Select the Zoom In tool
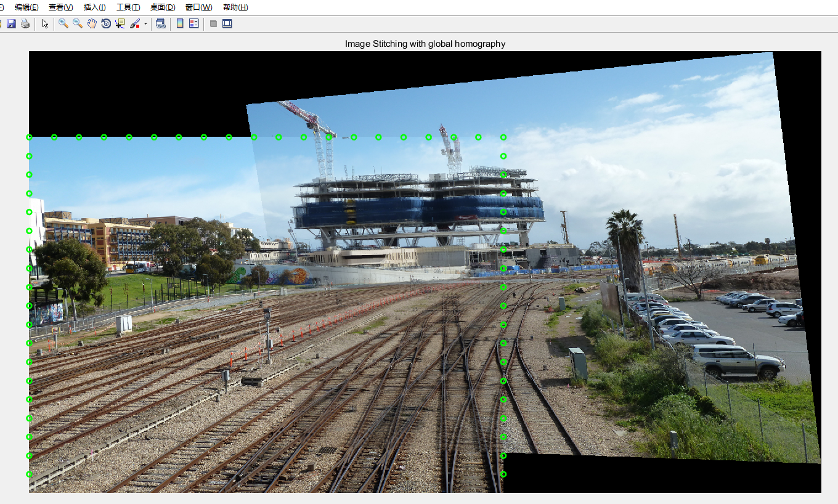 point(62,23)
